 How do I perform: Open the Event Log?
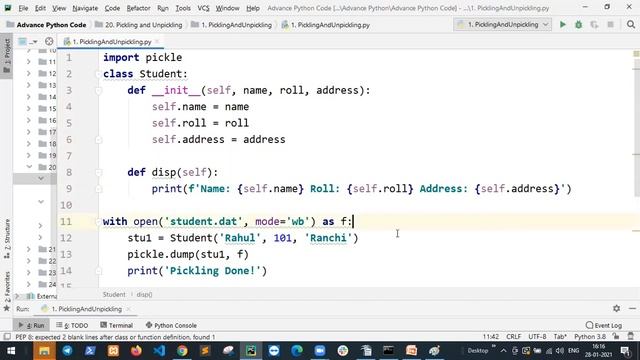(604, 325)
